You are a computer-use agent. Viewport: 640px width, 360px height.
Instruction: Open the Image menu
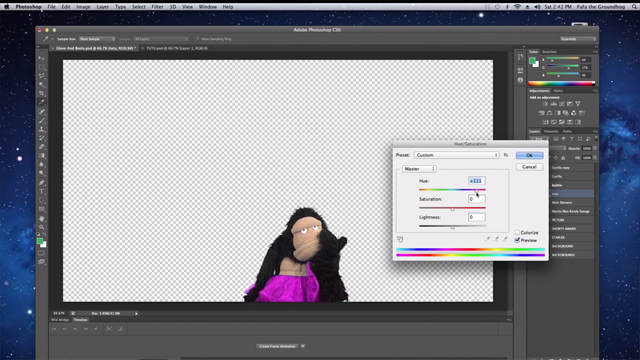pos(83,7)
